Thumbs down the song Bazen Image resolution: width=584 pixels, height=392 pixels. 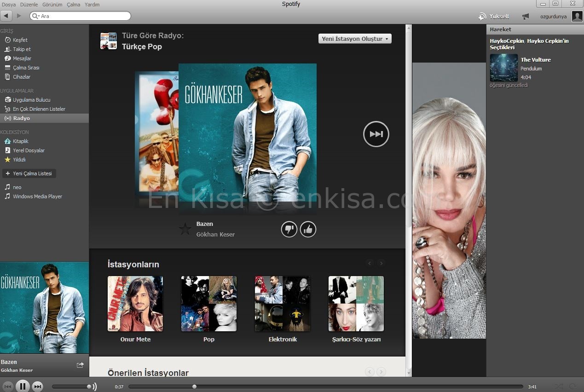coord(289,229)
